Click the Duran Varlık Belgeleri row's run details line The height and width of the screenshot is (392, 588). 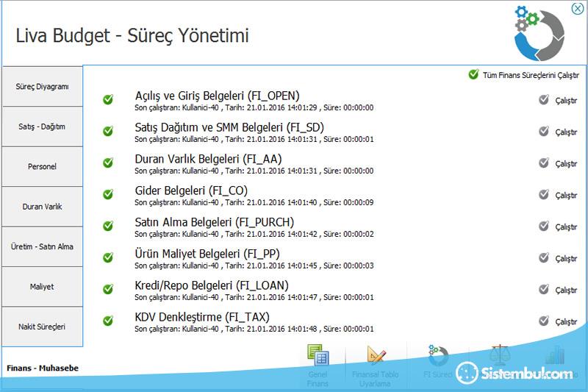click(x=254, y=171)
